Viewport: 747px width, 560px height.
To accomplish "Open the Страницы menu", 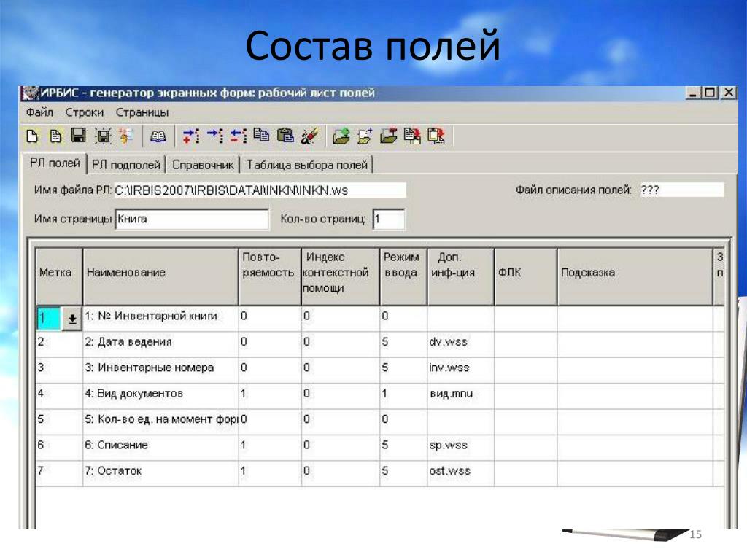I will click(142, 112).
